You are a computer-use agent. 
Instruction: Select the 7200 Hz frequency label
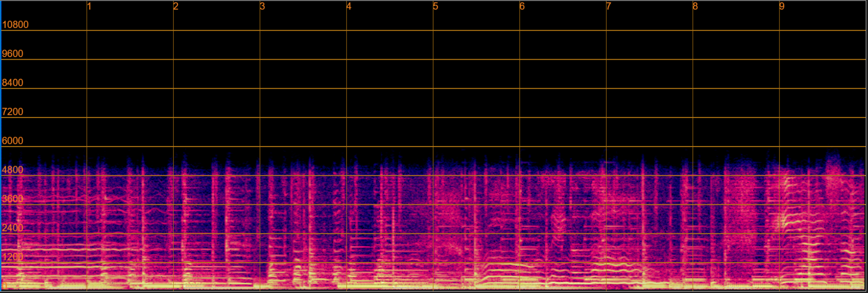tap(12, 111)
